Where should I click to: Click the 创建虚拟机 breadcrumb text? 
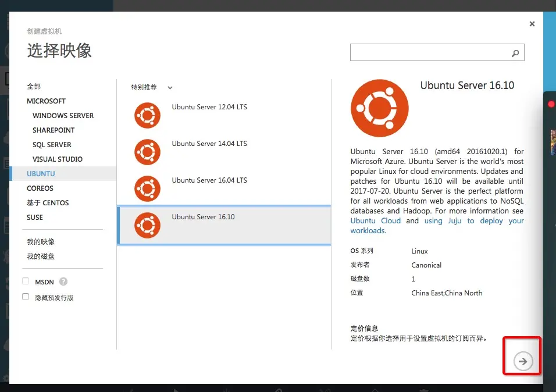tap(44, 31)
